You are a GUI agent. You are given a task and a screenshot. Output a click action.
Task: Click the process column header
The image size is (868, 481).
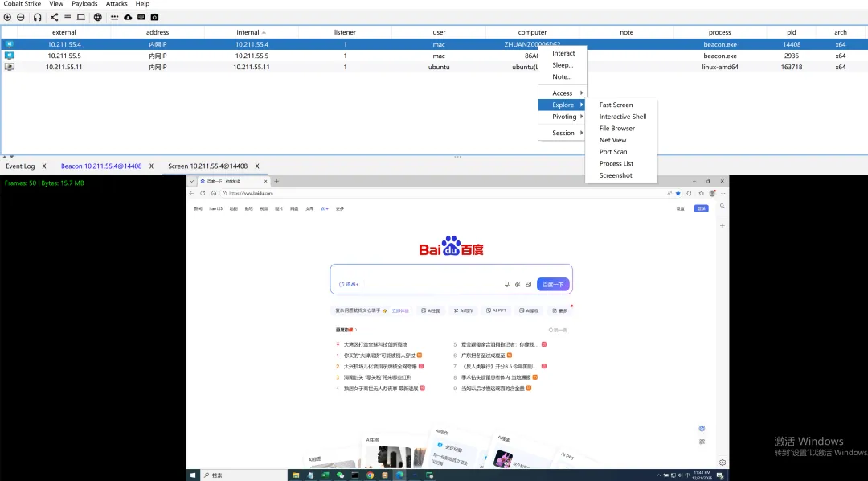[x=719, y=32]
